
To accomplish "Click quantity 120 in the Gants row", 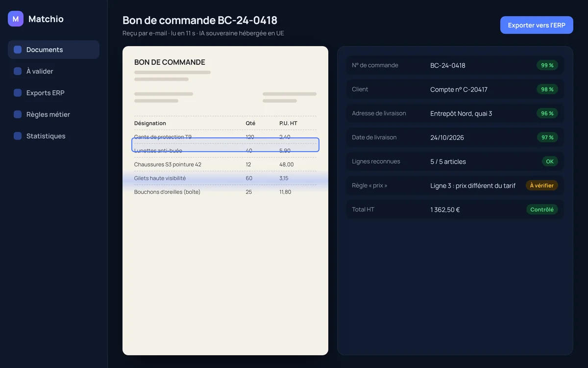I will (250, 137).
